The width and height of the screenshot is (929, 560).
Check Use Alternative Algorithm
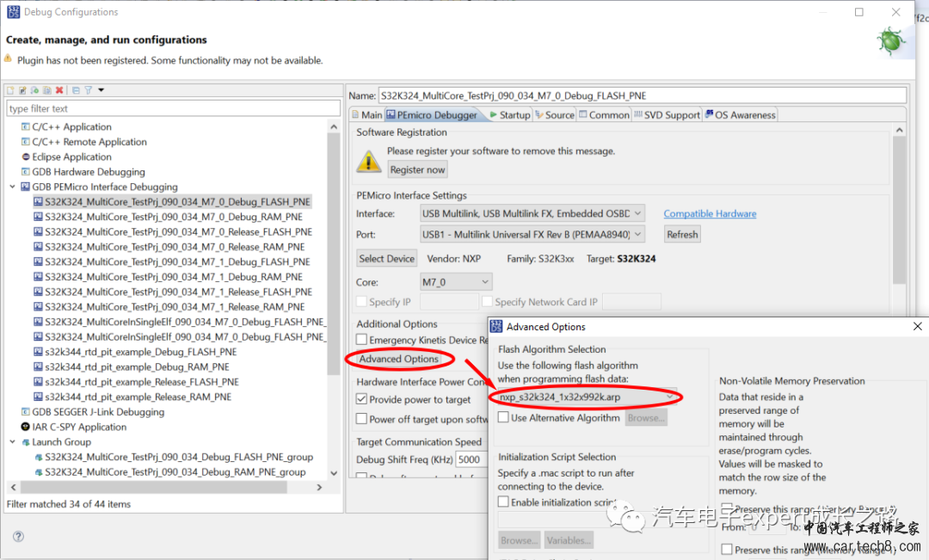pyautogui.click(x=503, y=417)
